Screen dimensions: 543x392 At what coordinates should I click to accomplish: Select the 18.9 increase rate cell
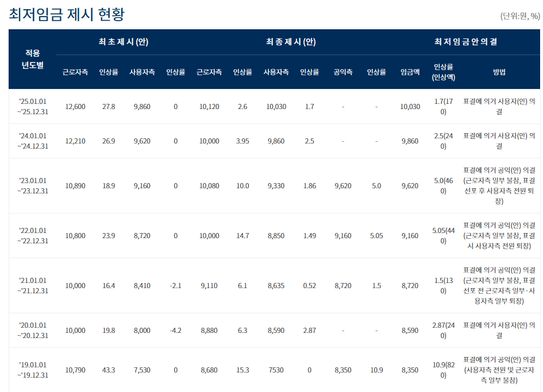pos(109,186)
